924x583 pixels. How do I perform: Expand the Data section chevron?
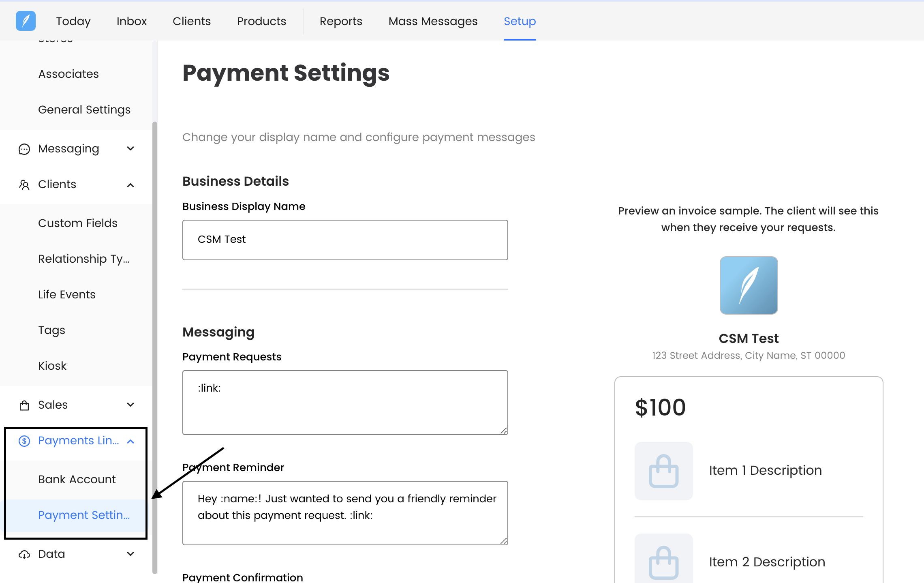[130, 554]
